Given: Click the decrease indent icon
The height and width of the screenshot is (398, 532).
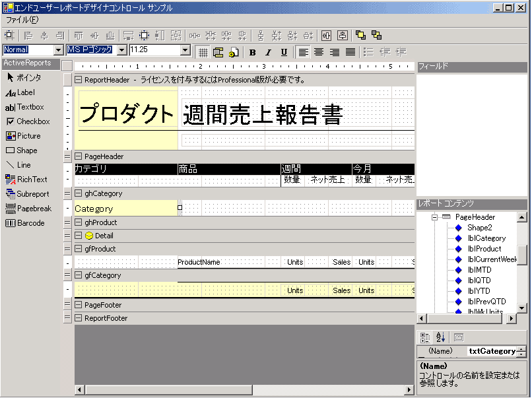Looking at the screenshot, I should (x=385, y=52).
